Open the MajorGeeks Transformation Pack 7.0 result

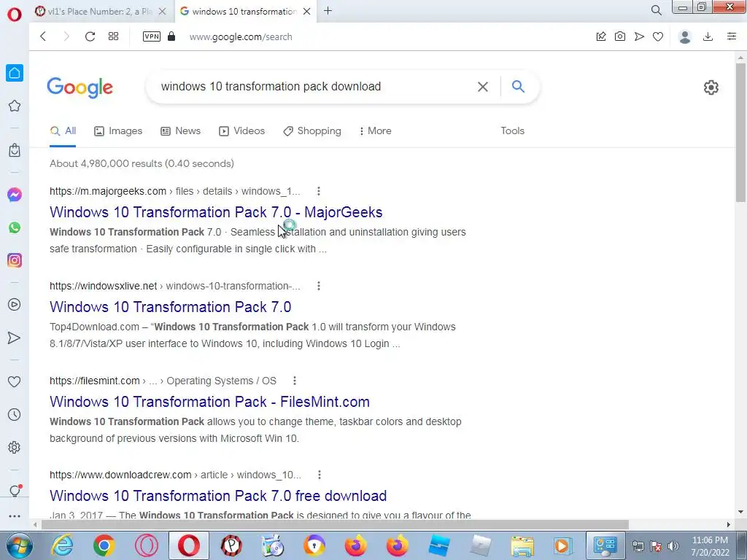click(x=216, y=212)
